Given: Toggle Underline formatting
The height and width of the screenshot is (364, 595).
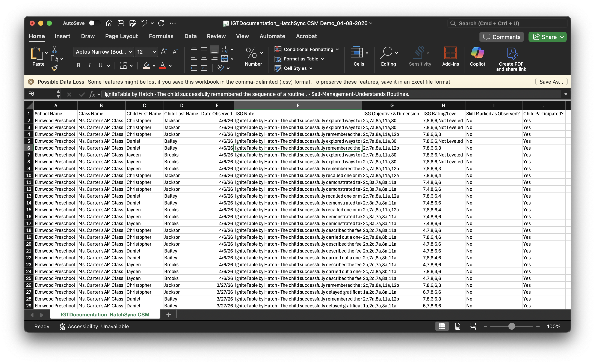Looking at the screenshot, I should 100,65.
